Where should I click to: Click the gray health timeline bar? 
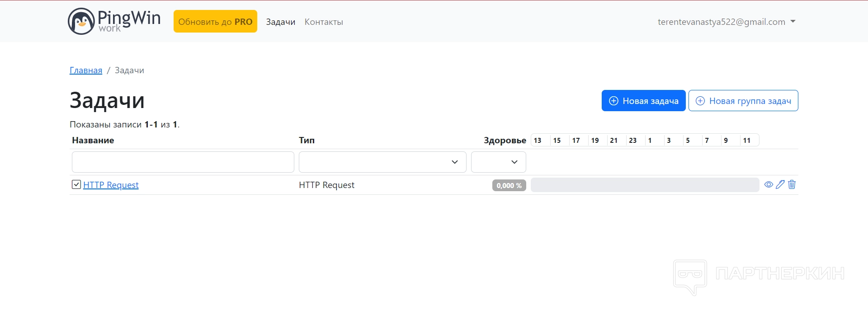(x=645, y=185)
